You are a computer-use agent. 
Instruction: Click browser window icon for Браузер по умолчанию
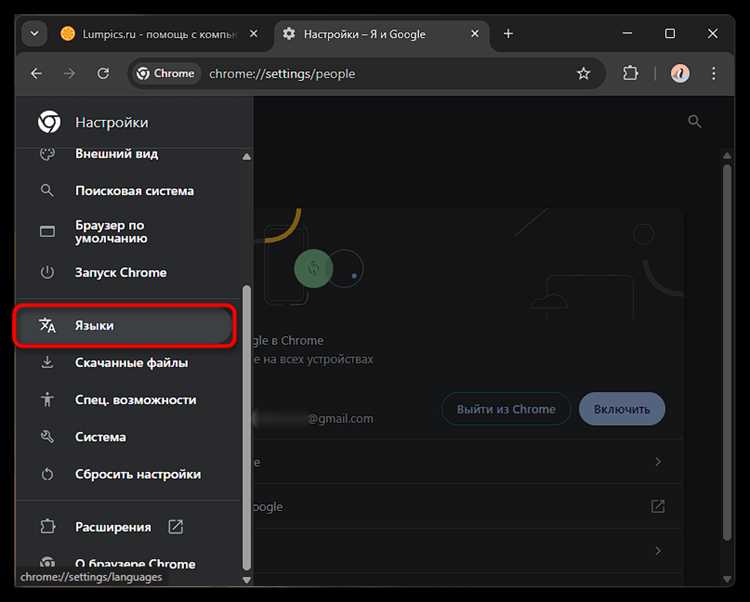tap(47, 232)
